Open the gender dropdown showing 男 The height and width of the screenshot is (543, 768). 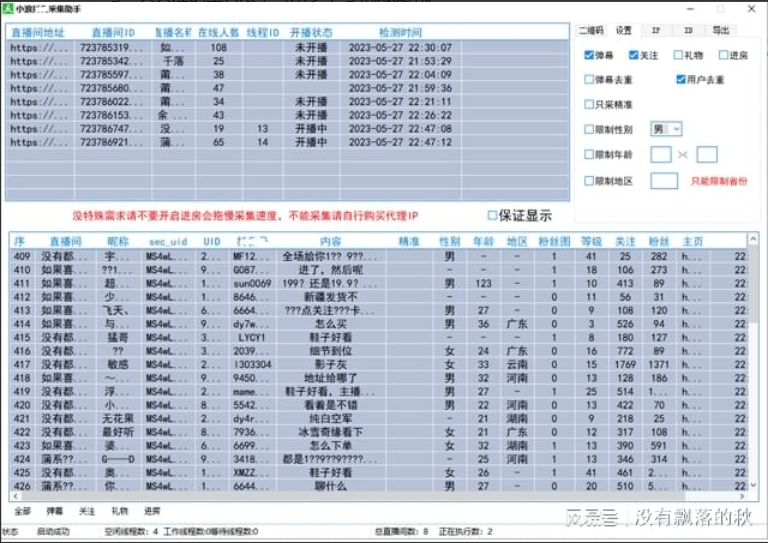tap(666, 129)
